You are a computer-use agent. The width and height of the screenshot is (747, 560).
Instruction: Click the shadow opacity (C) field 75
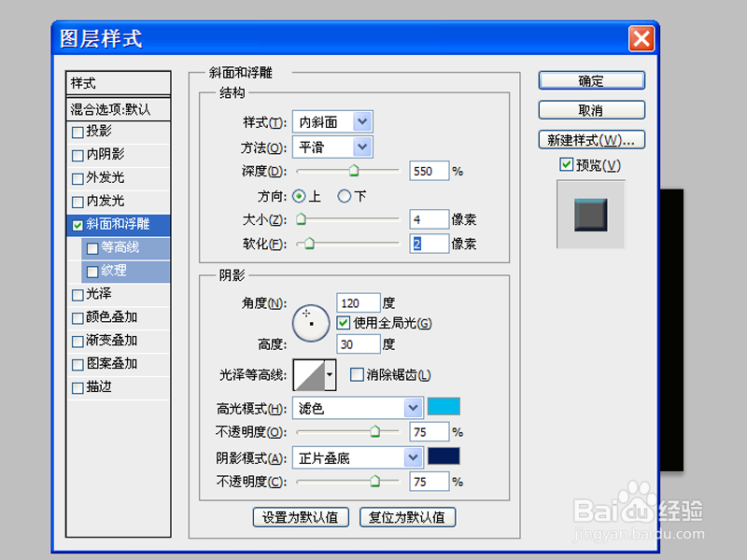pyautogui.click(x=429, y=482)
